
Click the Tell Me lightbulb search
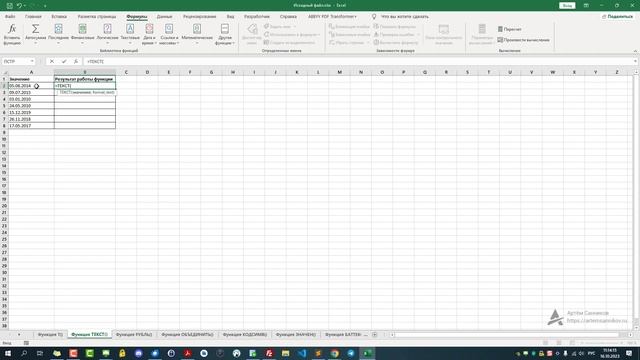point(374,16)
